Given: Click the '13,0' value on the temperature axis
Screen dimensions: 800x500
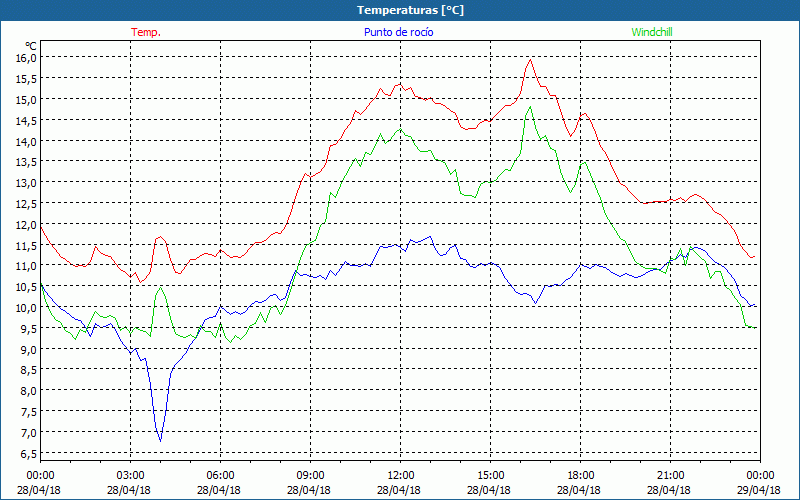Looking at the screenshot, I should 26,183.
